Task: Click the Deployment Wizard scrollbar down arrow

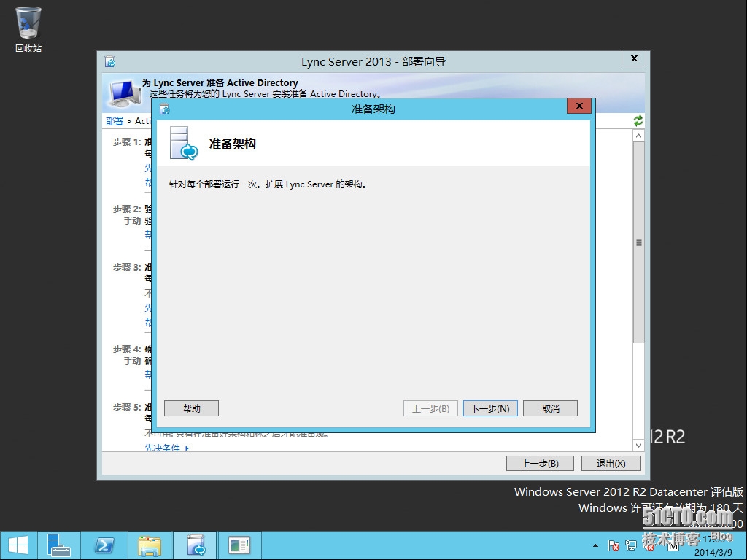Action: (x=639, y=446)
